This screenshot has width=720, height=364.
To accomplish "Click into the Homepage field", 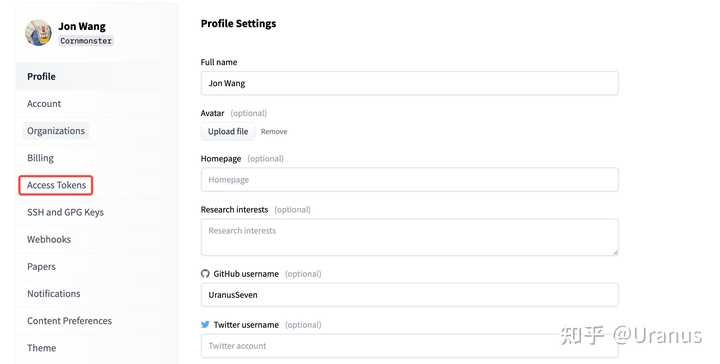I will click(410, 179).
